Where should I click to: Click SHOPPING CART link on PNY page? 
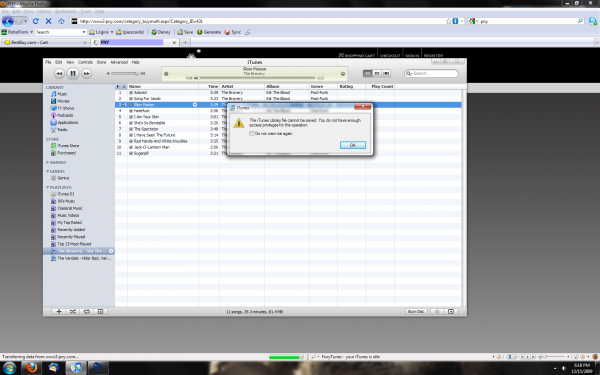pyautogui.click(x=357, y=55)
